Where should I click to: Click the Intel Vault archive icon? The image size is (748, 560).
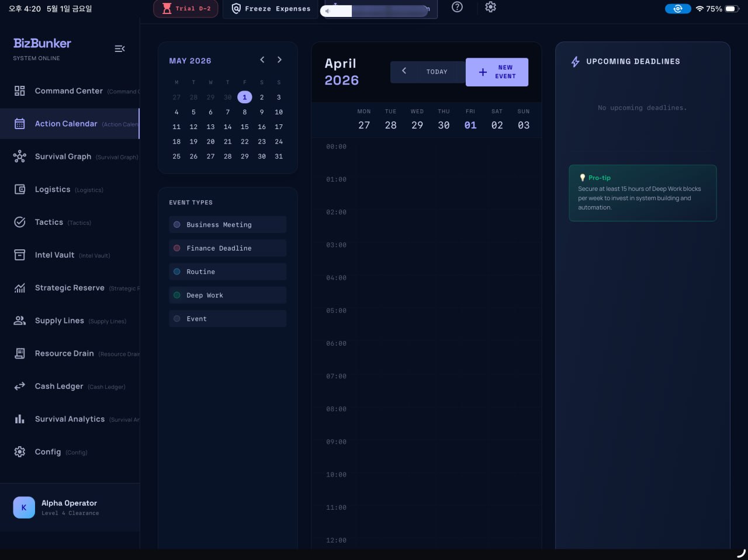point(20,255)
